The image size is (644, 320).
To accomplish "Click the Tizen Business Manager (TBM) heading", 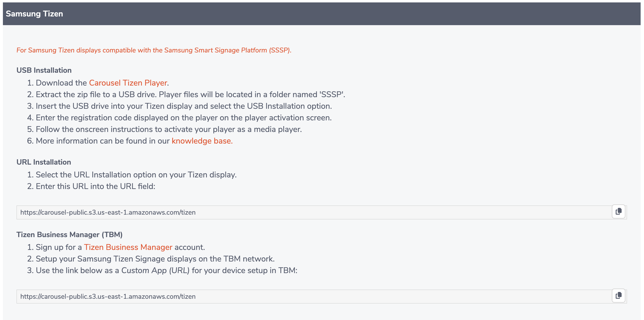I will point(69,235).
